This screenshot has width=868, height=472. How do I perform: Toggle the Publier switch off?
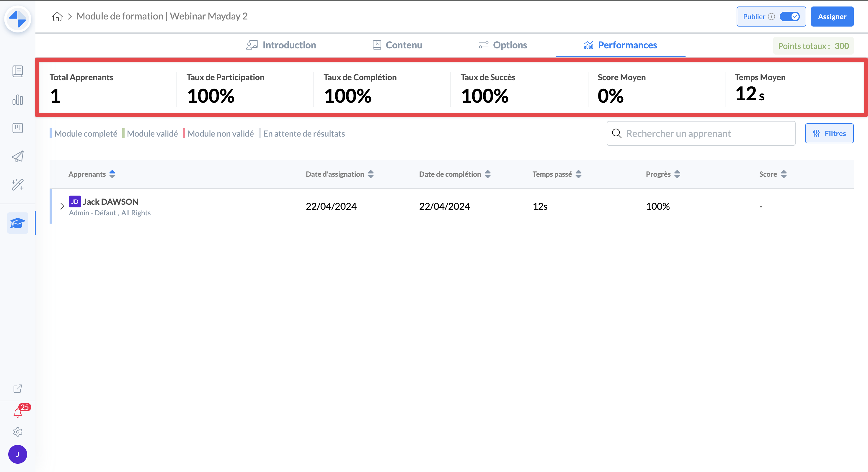789,17
